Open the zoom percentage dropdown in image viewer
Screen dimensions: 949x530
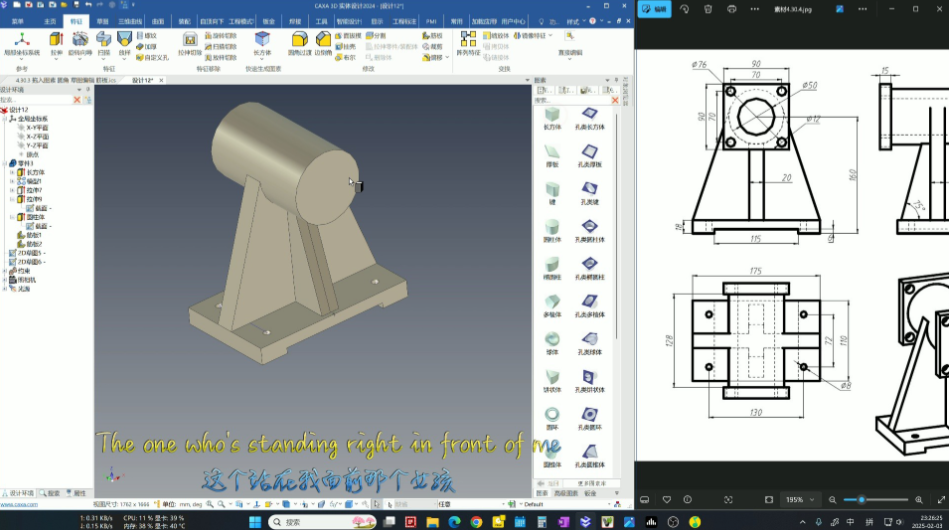coord(812,500)
